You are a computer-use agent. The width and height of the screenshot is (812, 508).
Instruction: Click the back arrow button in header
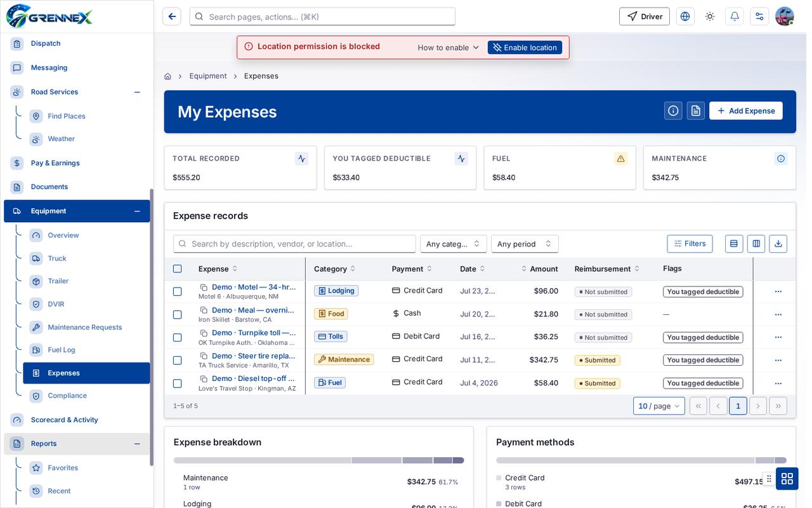coord(172,17)
